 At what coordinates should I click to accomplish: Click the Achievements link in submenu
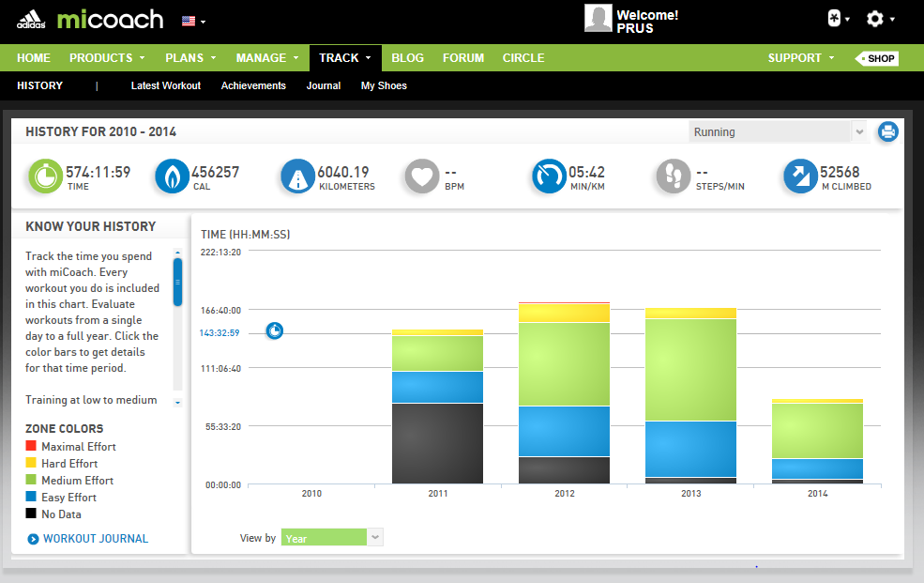click(x=253, y=85)
